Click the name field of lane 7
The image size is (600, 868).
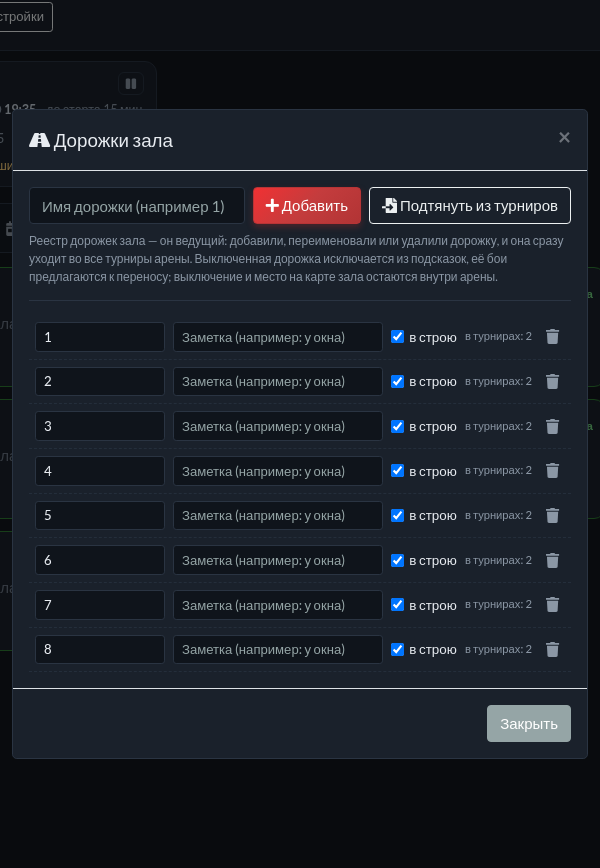(x=100, y=604)
